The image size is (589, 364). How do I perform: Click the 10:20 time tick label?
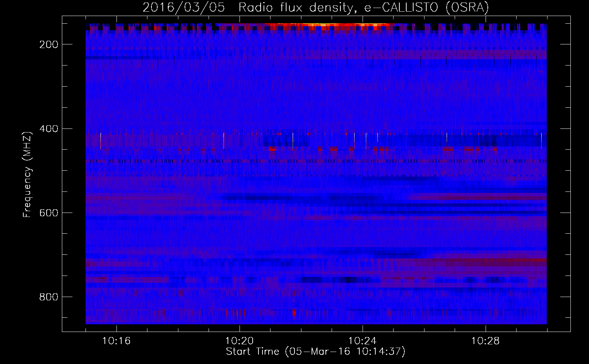tap(239, 341)
